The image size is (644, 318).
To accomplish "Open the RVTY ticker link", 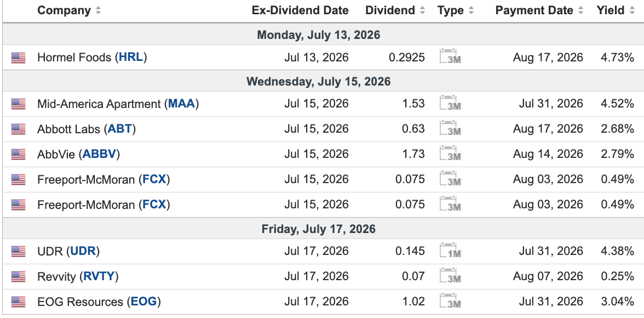I will 99,276.
